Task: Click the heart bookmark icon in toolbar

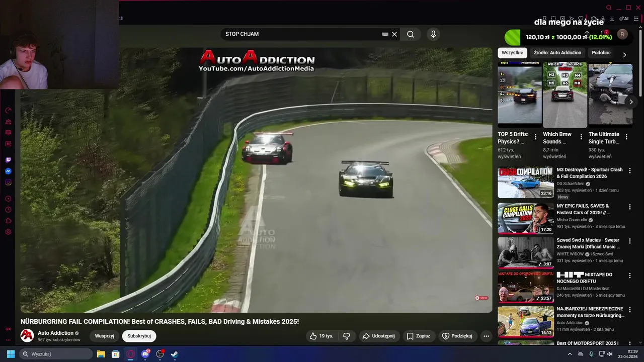Action: (x=580, y=19)
